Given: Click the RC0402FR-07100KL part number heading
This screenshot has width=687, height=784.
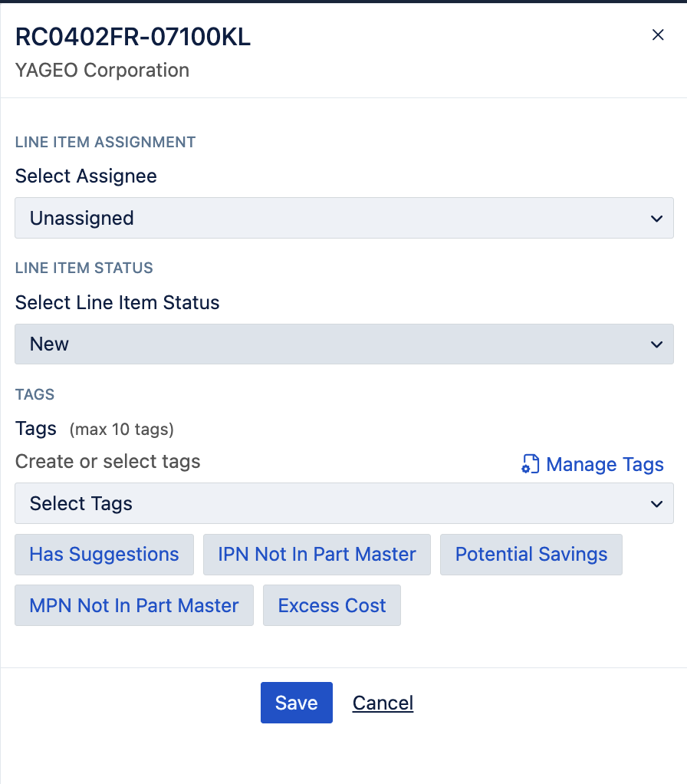Looking at the screenshot, I should 133,37.
